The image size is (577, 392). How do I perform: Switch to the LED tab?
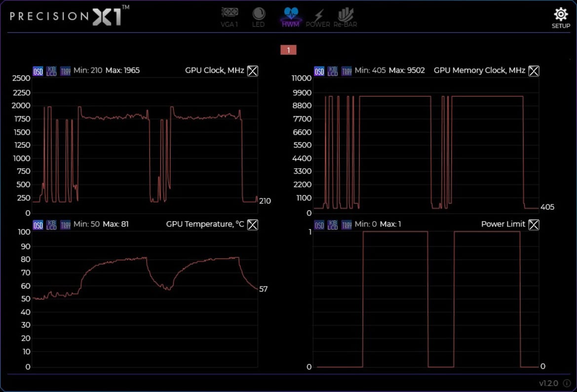(x=258, y=17)
